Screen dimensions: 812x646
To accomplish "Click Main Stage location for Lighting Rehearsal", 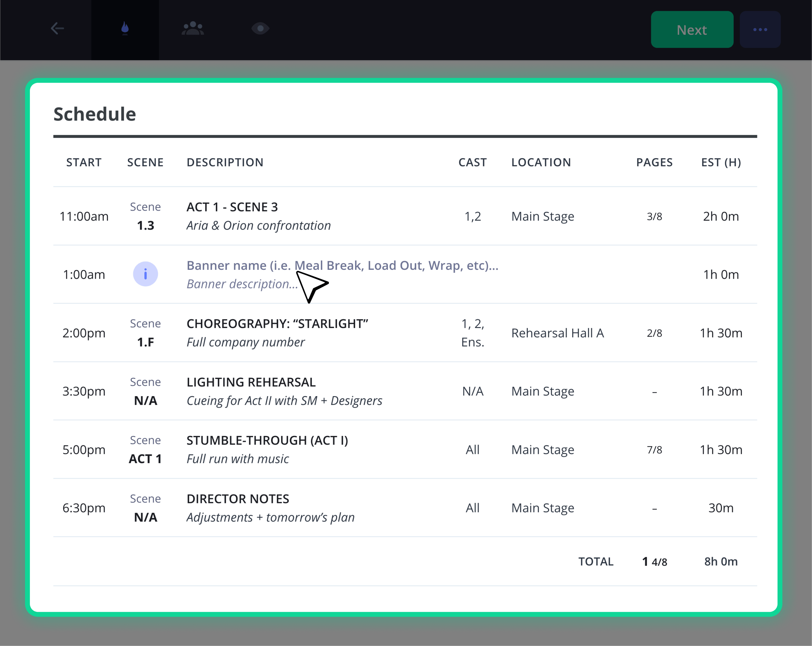I will [x=543, y=392].
